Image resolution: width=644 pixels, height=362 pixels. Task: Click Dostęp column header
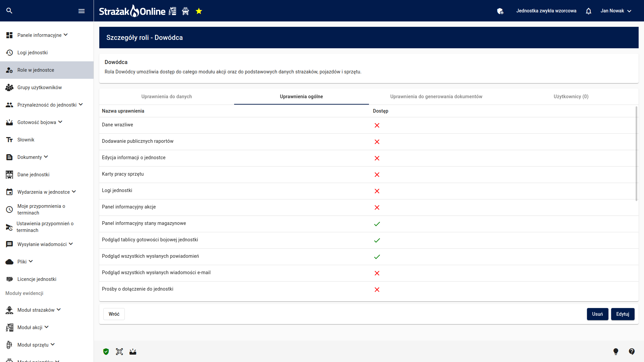(380, 111)
